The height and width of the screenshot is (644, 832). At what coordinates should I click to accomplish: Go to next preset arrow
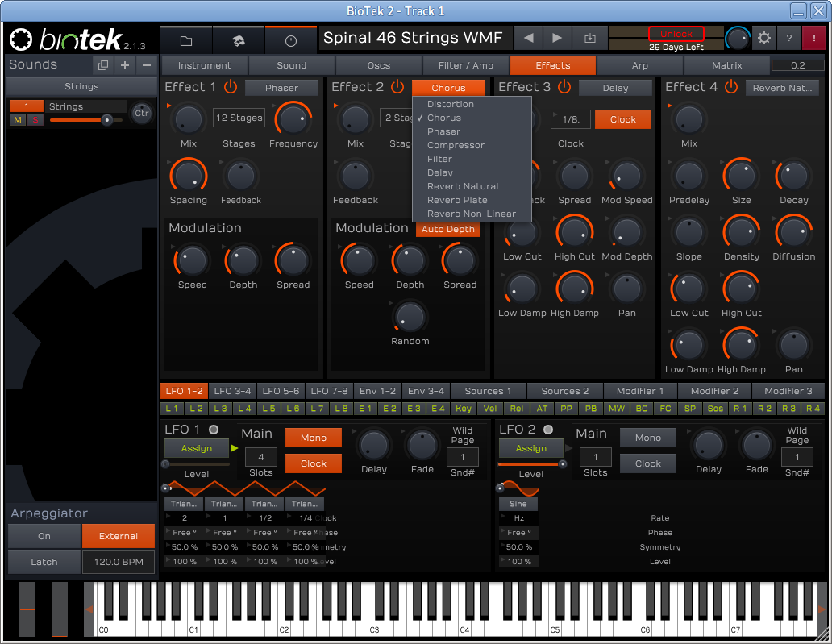pos(556,38)
